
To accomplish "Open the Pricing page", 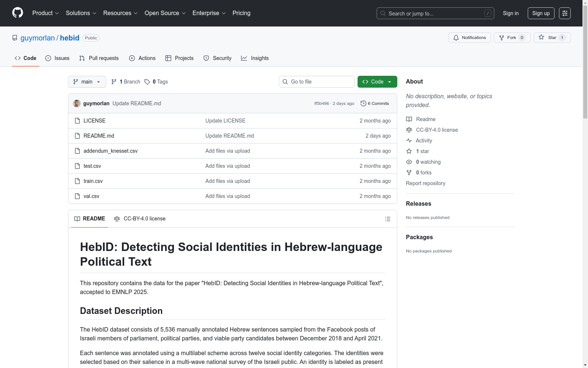I will [x=241, y=13].
